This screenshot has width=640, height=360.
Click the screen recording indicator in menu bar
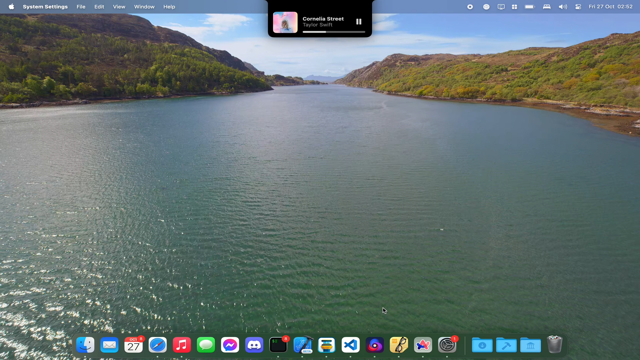click(x=470, y=7)
